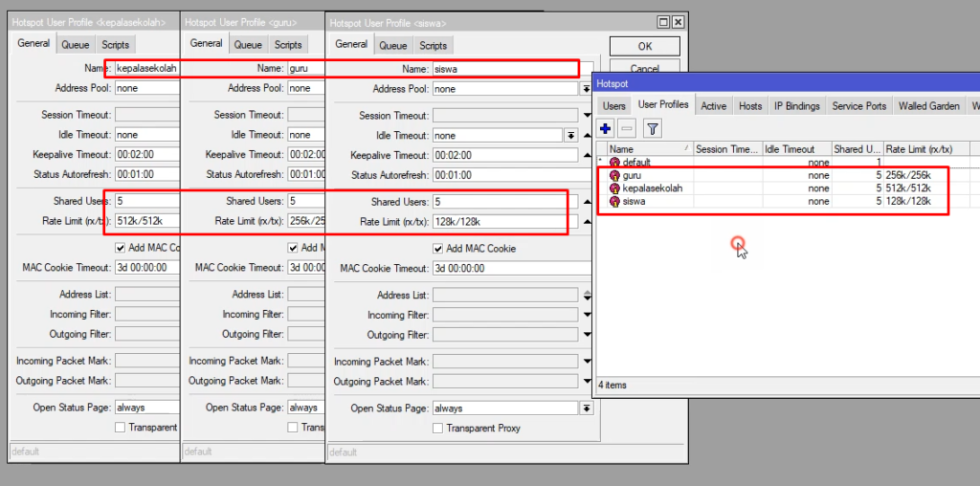This screenshot has height=486, width=980.
Task: Expand Outgoing Packet Mark arrow in siswa profile
Action: pos(587,381)
